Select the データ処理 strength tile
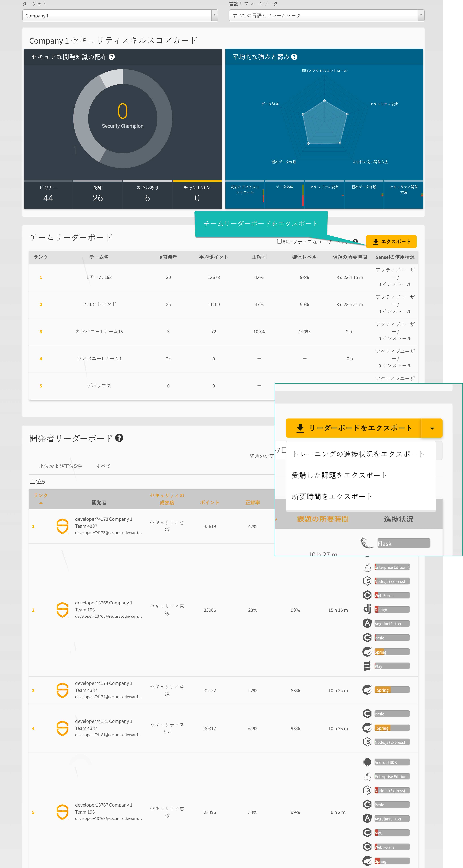 click(x=285, y=194)
